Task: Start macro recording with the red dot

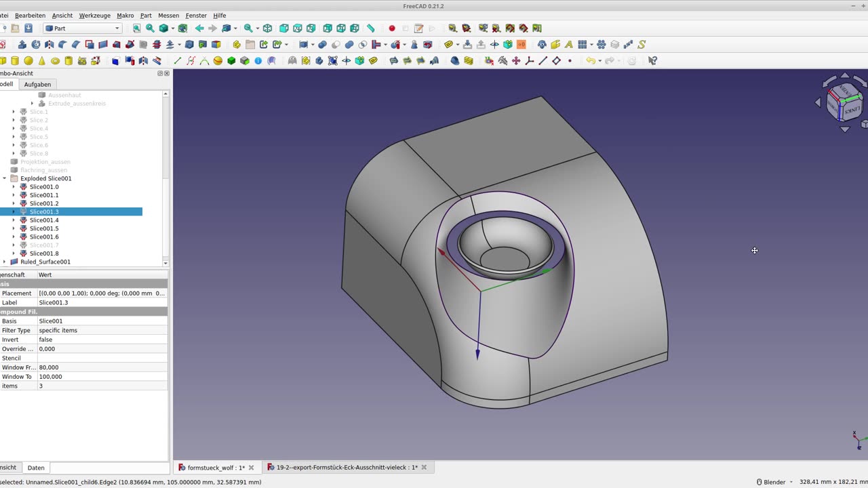Action: click(x=392, y=28)
